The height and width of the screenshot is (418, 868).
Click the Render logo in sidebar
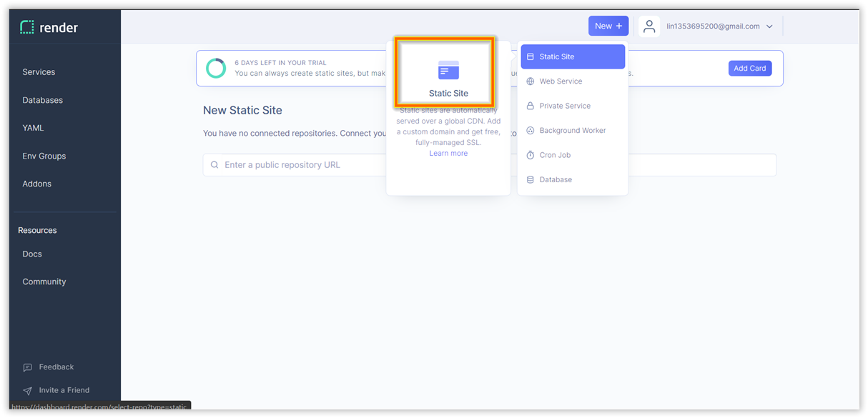[49, 28]
